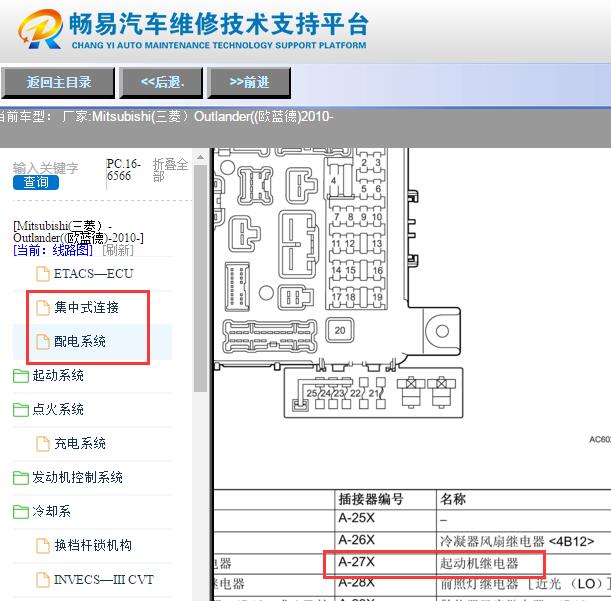
Task: Focus the 输入关键字 search field
Action: click(46, 168)
